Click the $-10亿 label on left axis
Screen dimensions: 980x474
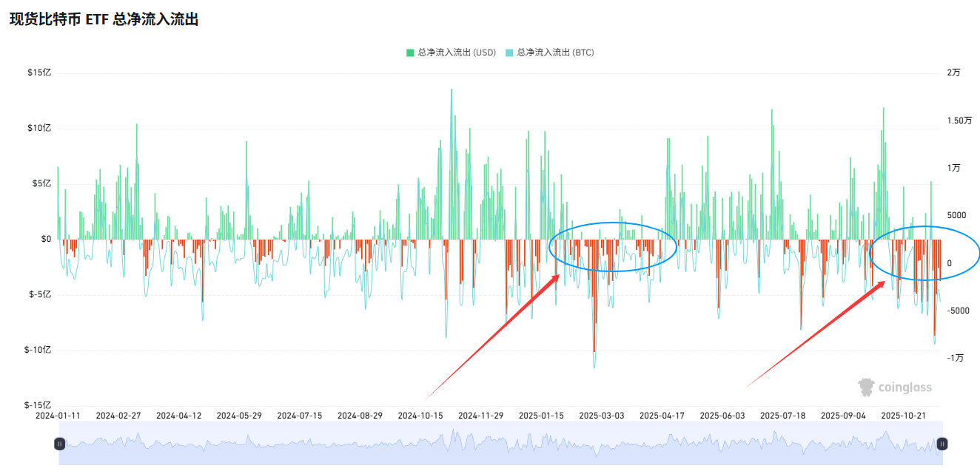click(37, 350)
